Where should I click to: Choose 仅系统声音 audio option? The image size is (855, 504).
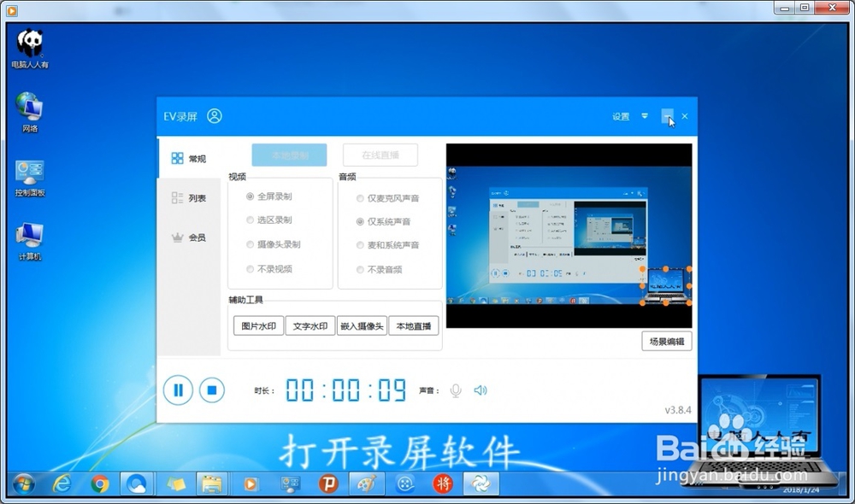(383, 222)
